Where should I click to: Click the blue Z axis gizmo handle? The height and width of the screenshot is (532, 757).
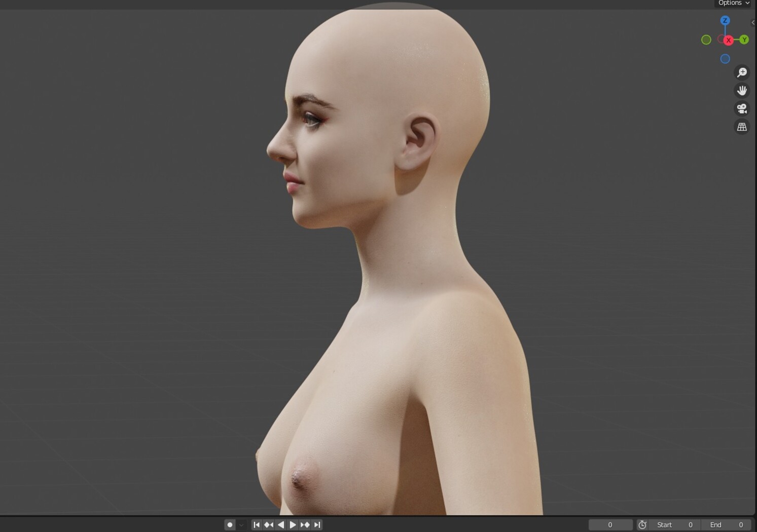coord(725,20)
